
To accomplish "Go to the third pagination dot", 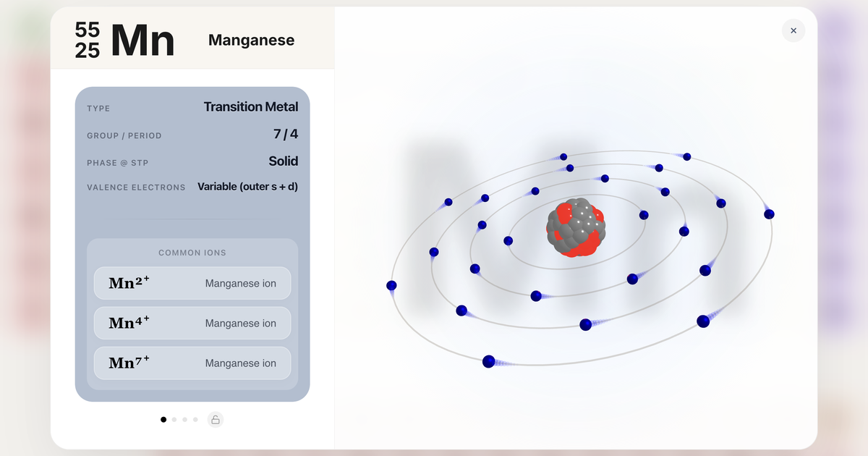I will click(x=185, y=419).
